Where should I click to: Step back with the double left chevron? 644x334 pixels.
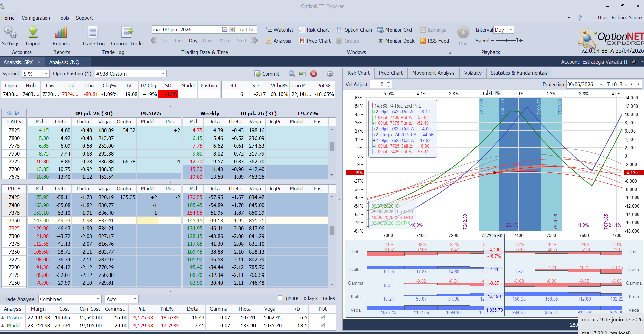pyautogui.click(x=154, y=41)
